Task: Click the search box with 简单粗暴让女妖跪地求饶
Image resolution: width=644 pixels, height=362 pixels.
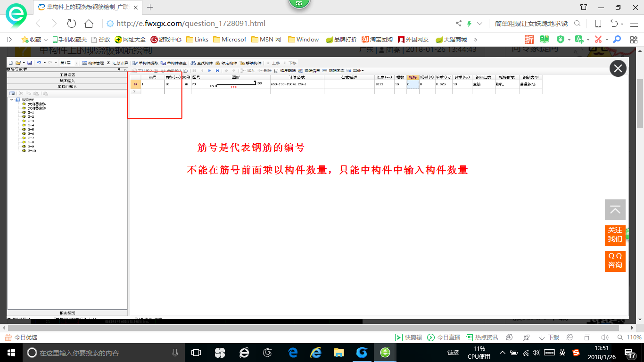Action: click(x=531, y=24)
